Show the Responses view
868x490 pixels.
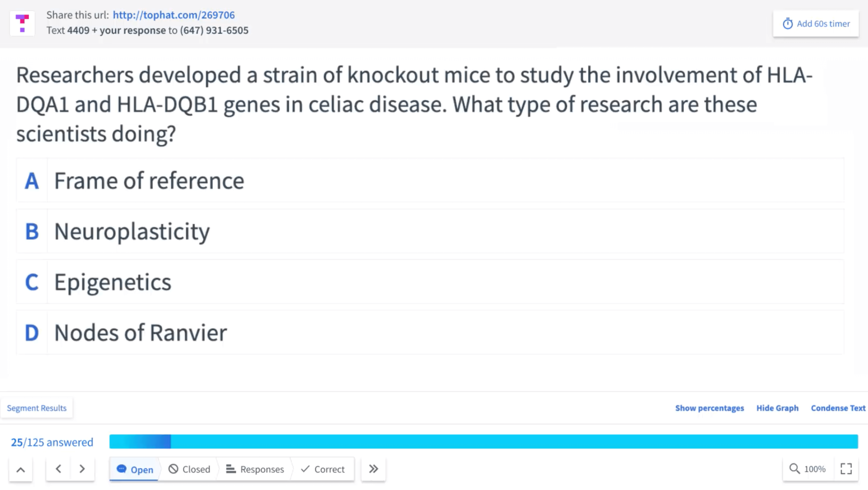[x=255, y=469]
